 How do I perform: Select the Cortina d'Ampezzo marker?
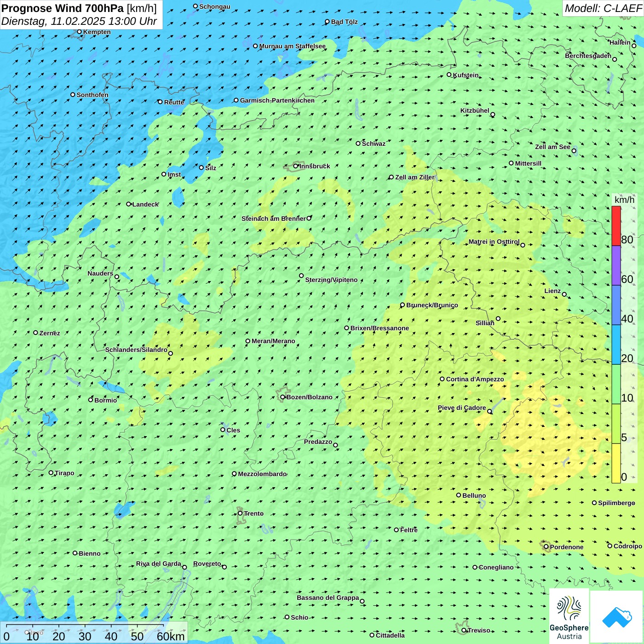443,379
